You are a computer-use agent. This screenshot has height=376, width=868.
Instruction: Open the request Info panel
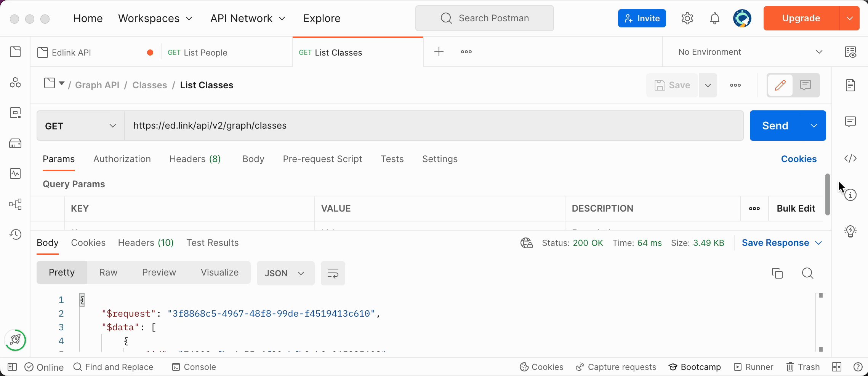pos(850,195)
